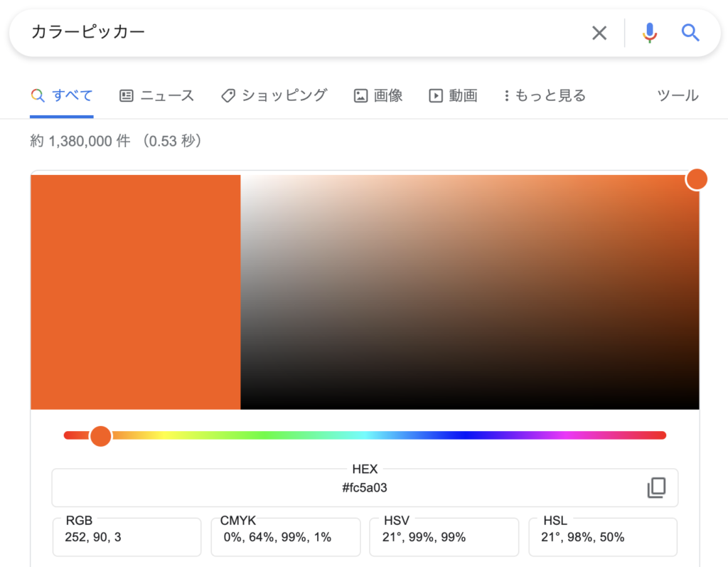This screenshot has height=567, width=728.
Task: Click the tag icon beside ショッピング
Action: pyautogui.click(x=227, y=95)
